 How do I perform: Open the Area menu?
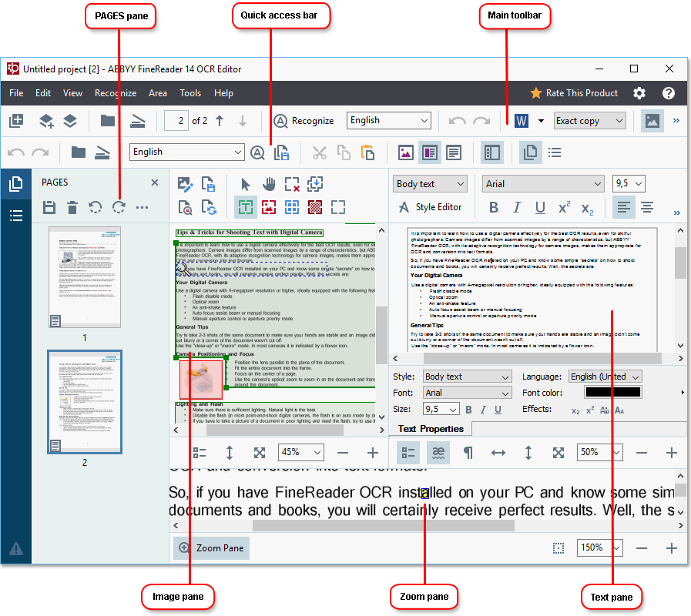pos(158,93)
